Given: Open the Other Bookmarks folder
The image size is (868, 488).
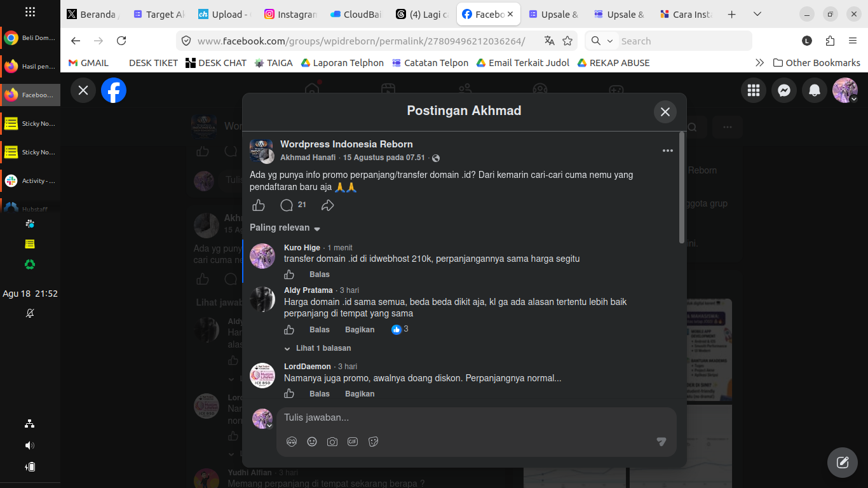Looking at the screenshot, I should (x=817, y=63).
